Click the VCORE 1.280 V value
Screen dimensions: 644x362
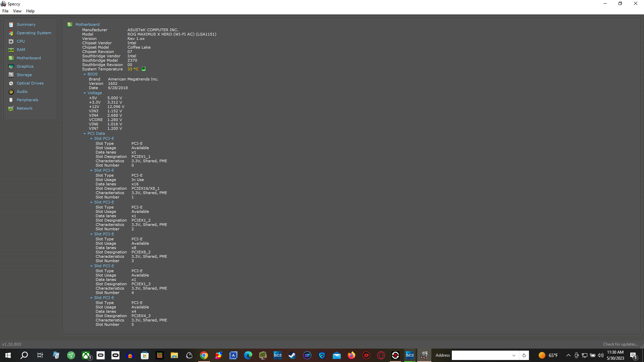tap(115, 120)
